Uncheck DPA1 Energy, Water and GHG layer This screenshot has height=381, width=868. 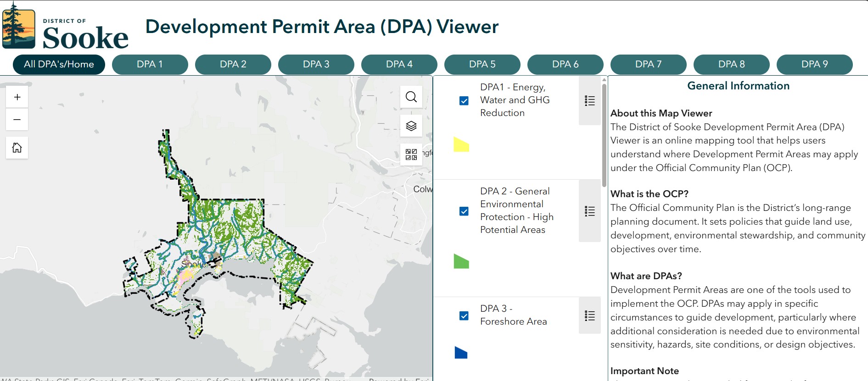pos(464,101)
